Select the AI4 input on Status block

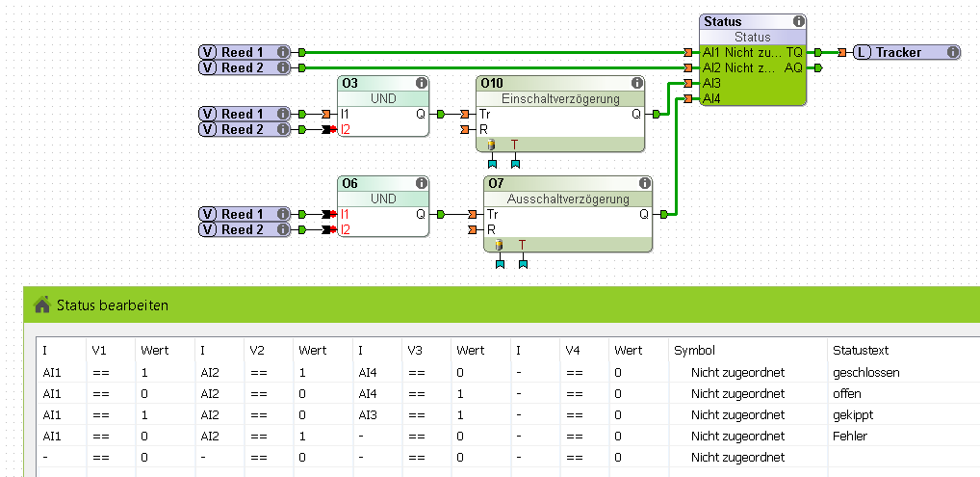tap(711, 98)
